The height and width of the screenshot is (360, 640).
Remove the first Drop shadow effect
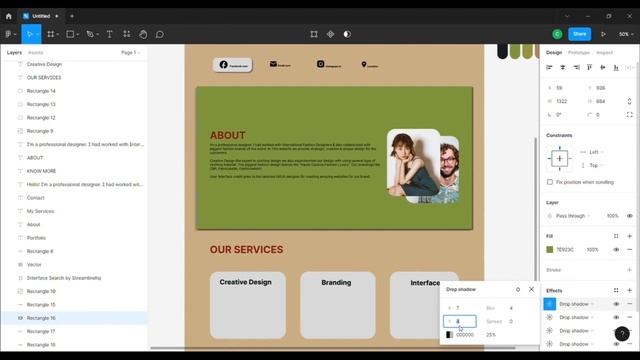click(x=629, y=304)
